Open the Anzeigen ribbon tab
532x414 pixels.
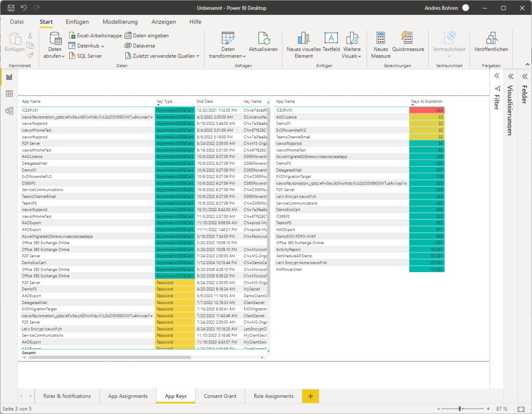point(163,22)
